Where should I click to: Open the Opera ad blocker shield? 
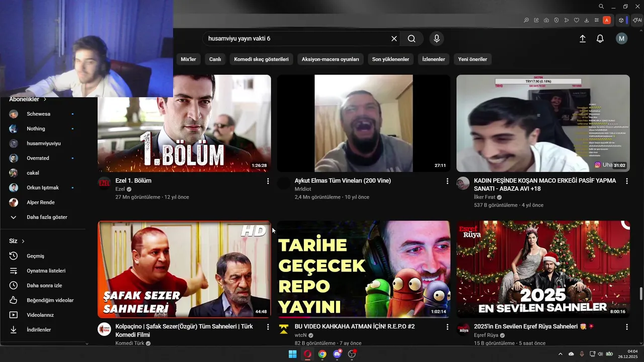pyautogui.click(x=556, y=20)
